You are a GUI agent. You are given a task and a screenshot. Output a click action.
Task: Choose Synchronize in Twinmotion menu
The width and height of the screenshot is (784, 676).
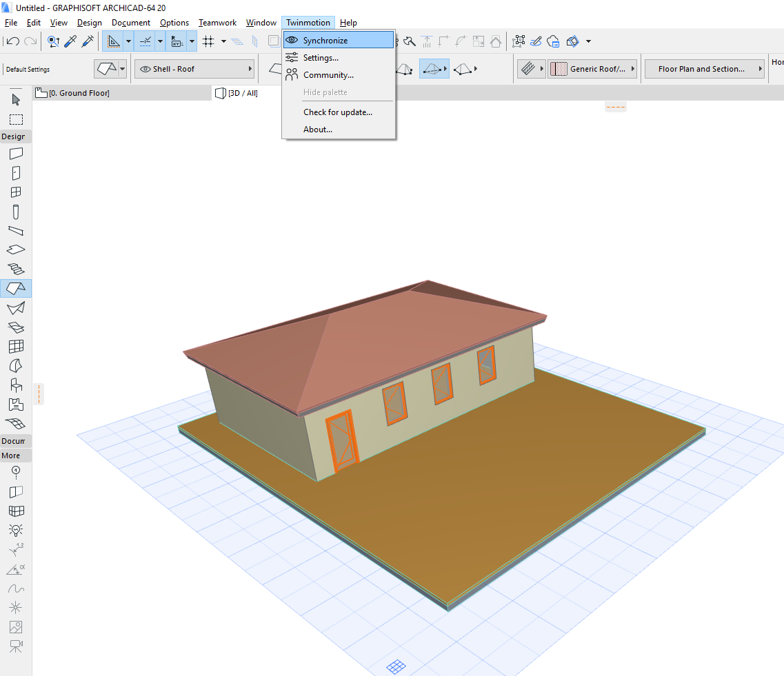point(339,41)
